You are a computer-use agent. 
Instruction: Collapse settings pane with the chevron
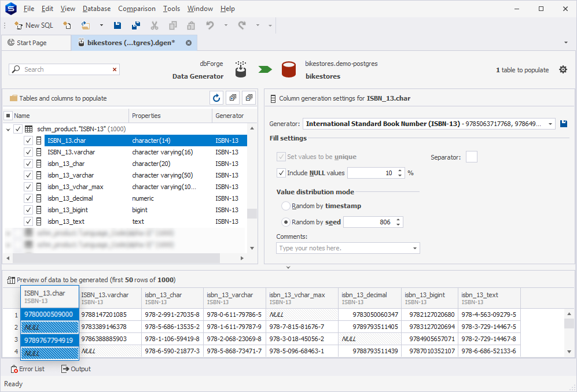[288, 267]
